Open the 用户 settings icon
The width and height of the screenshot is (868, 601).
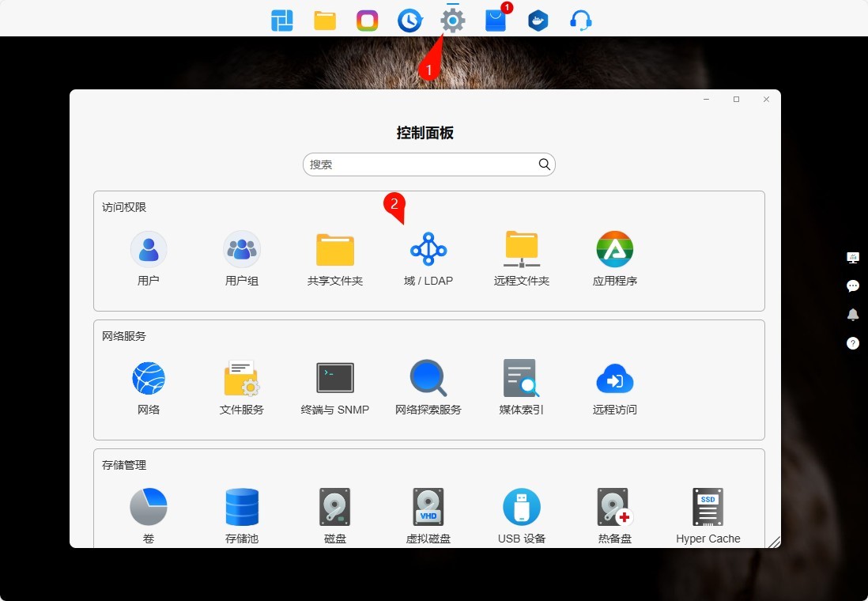149,250
